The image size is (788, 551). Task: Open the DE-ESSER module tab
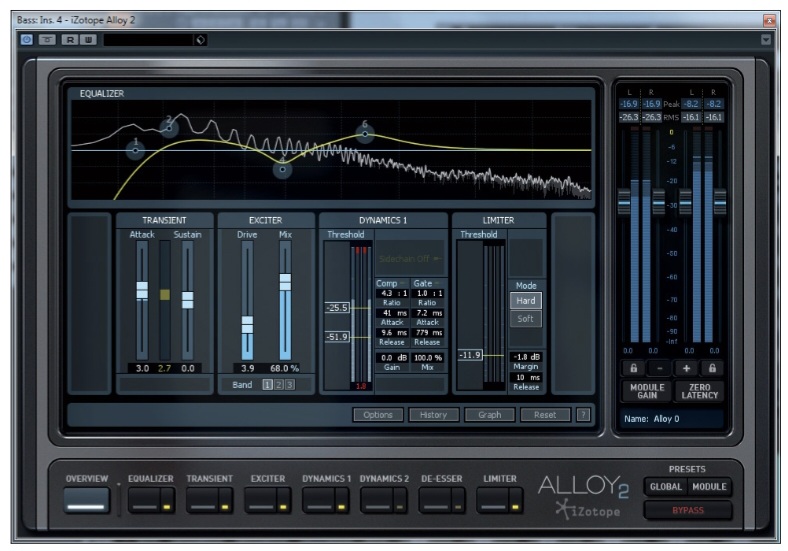pos(435,501)
